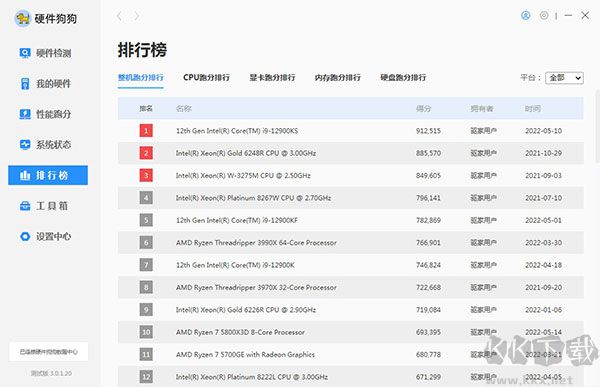Go back with the left arrow
The image size is (600, 387).
point(119,16)
